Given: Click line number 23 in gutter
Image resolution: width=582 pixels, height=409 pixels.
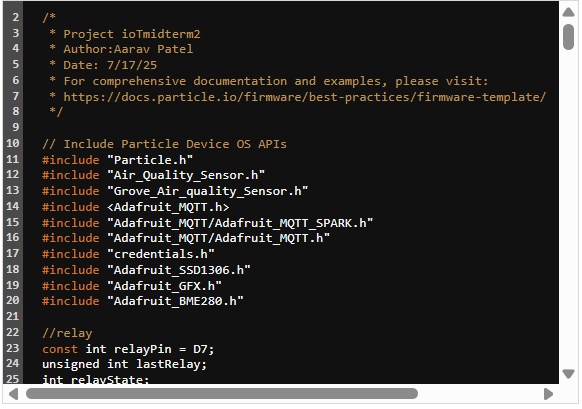Looking at the screenshot, I should (x=13, y=348).
